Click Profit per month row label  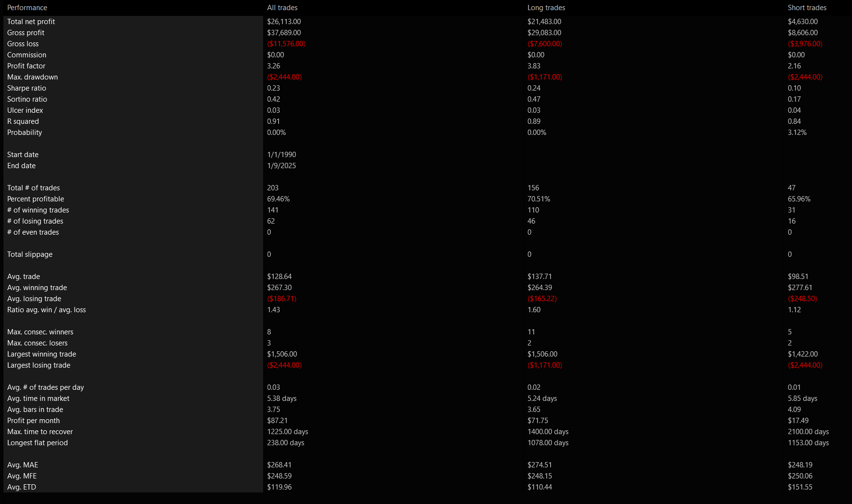pos(33,421)
